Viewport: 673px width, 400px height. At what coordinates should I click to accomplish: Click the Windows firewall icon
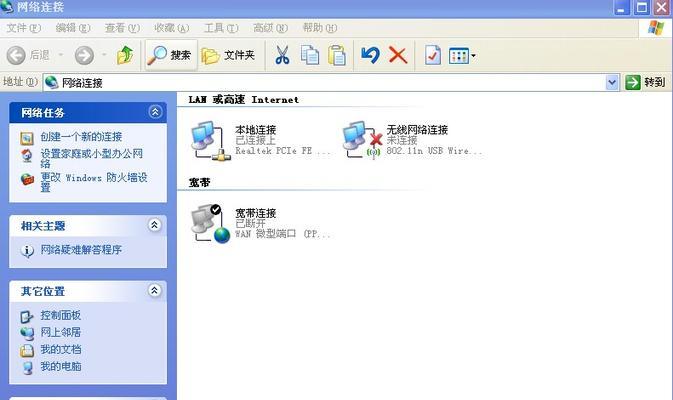coord(27,179)
